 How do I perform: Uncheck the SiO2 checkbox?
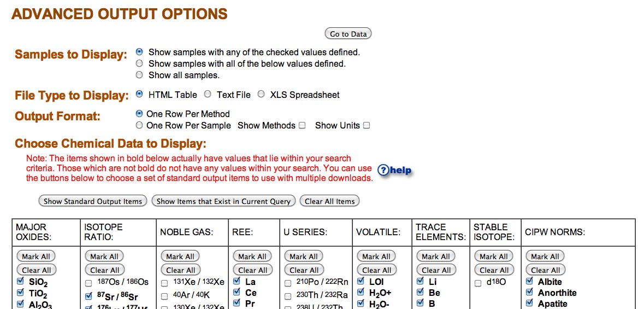pos(21,282)
